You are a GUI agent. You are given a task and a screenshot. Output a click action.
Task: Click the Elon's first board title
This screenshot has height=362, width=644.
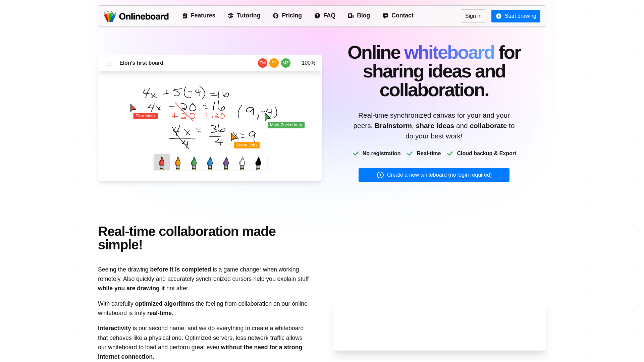click(x=141, y=63)
